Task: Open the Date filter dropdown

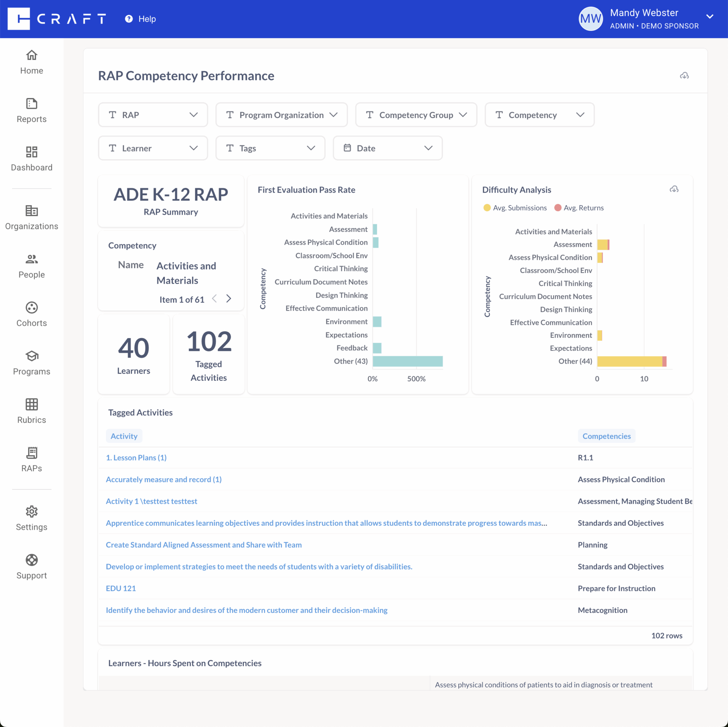Action: click(x=388, y=148)
